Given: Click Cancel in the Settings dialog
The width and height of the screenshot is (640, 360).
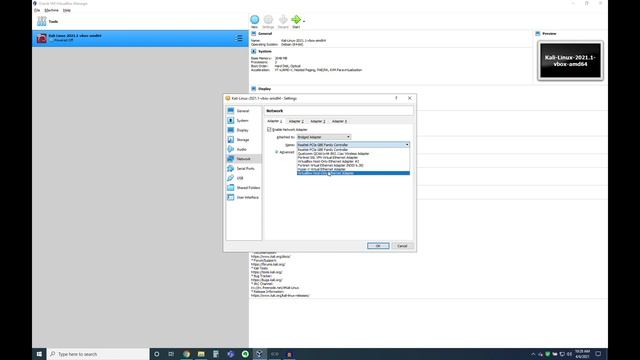Looking at the screenshot, I should [x=402, y=246].
